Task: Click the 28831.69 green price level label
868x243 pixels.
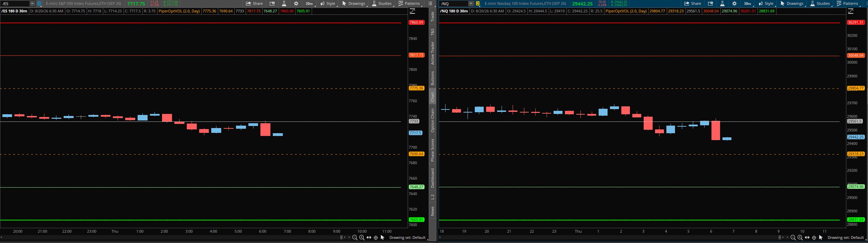Action: (856, 220)
